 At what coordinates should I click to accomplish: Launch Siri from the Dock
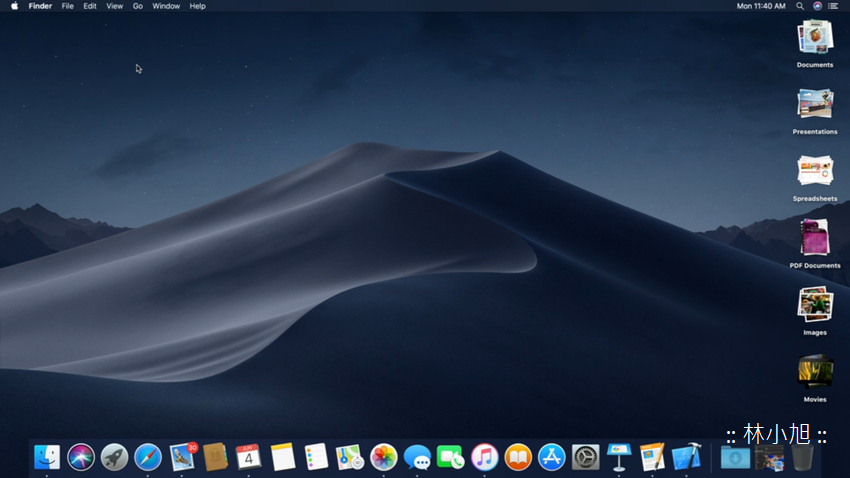coord(81,457)
